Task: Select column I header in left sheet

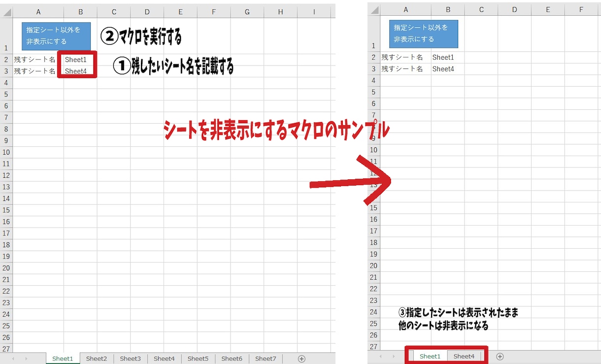Action: pyautogui.click(x=314, y=11)
